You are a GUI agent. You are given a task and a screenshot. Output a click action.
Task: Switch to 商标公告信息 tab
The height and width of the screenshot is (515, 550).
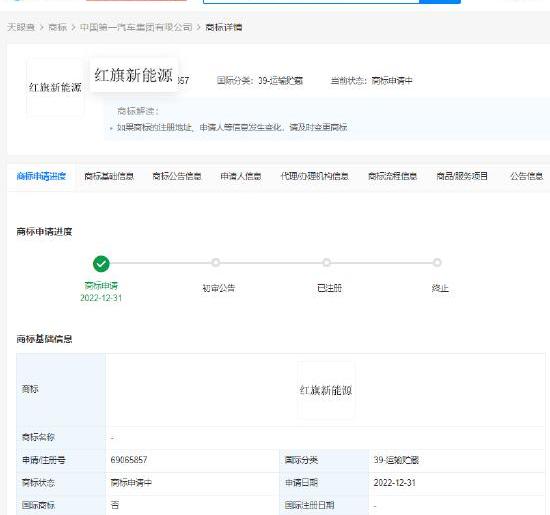177,176
